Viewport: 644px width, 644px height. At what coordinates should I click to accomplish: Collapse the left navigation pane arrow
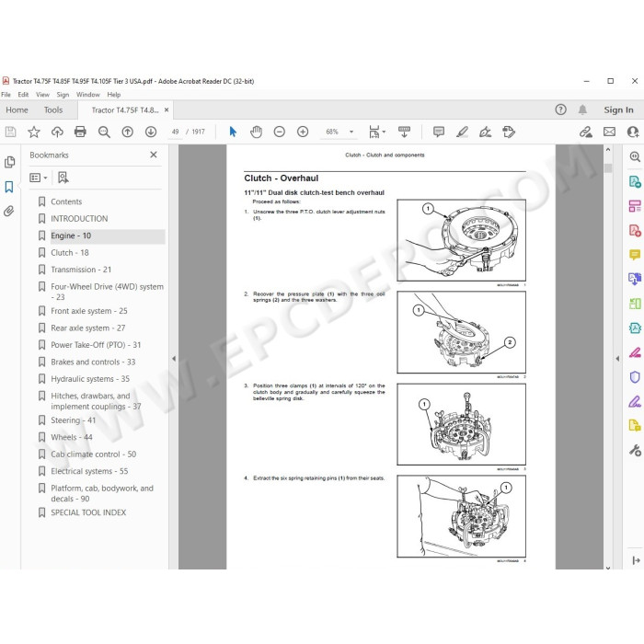pyautogui.click(x=174, y=359)
